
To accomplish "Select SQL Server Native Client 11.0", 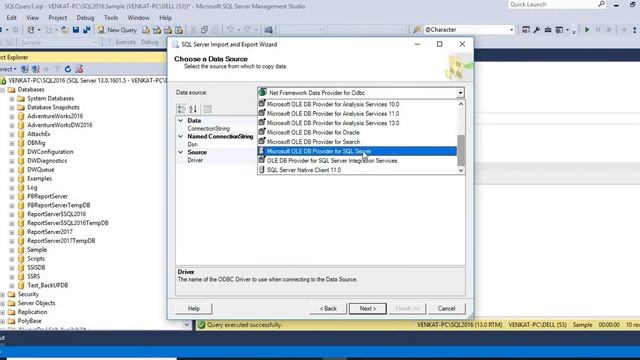I will pyautogui.click(x=357, y=170).
